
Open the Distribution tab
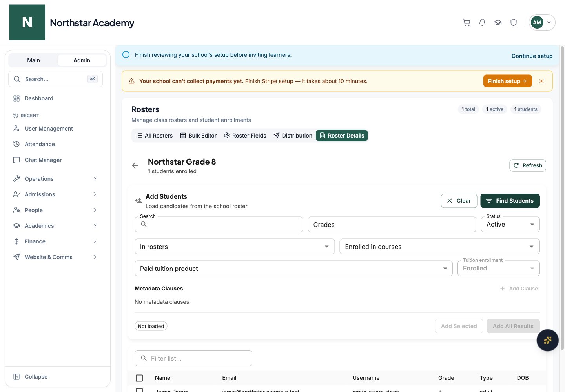coord(293,136)
